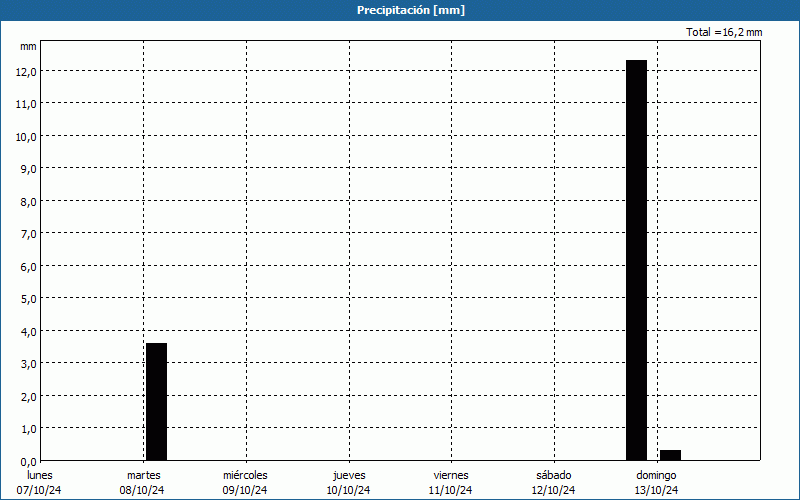Click the viernes 11/10/24 axis label
Viewport: 800px width, 500px height.
(x=451, y=483)
